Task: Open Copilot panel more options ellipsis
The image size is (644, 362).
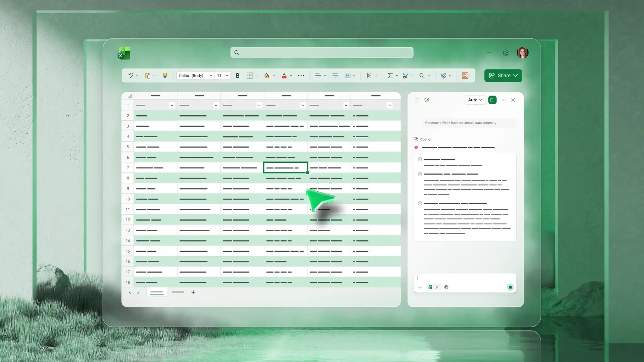Action: click(x=504, y=100)
